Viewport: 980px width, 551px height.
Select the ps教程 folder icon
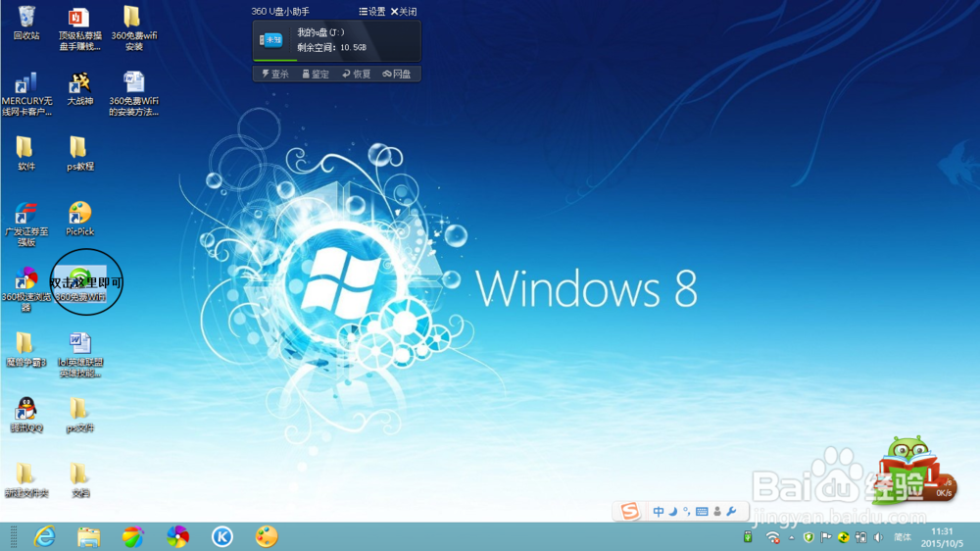[x=80, y=154]
